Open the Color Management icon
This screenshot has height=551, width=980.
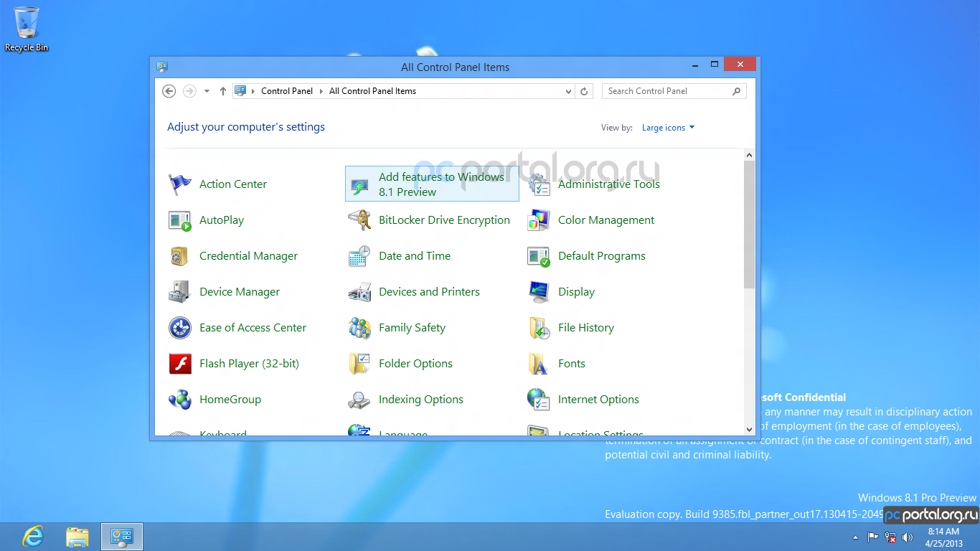[x=538, y=220]
